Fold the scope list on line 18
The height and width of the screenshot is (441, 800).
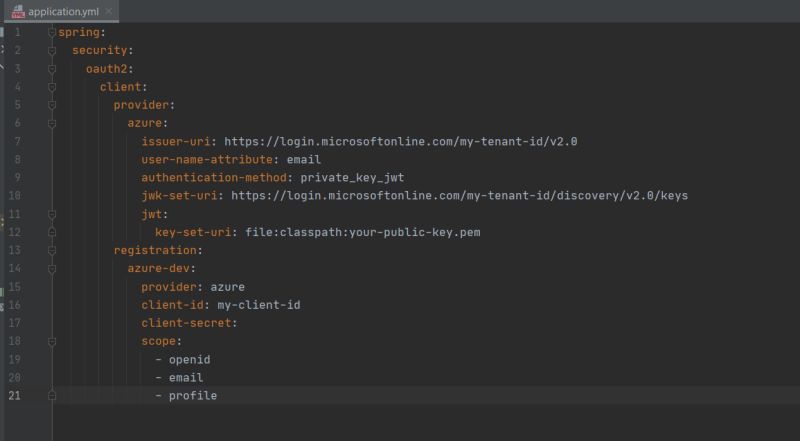(x=52, y=341)
